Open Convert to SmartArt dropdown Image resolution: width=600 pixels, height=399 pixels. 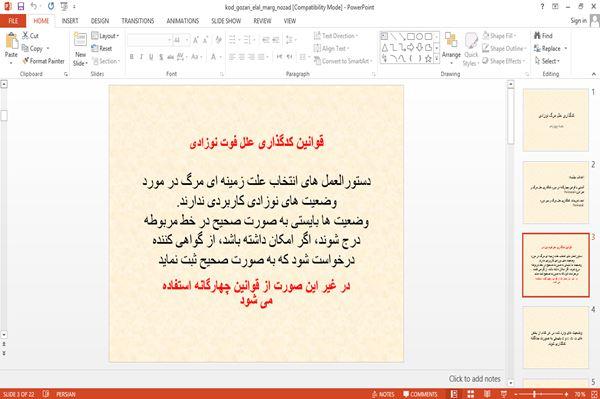click(343, 61)
